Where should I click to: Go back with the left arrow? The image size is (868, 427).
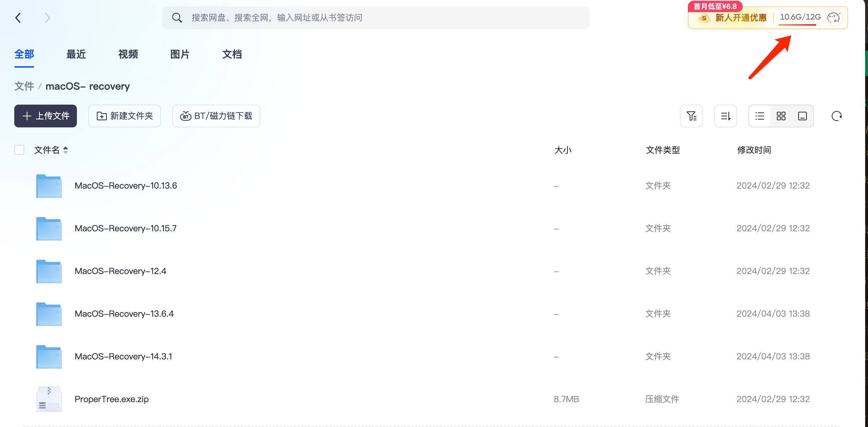[x=18, y=18]
